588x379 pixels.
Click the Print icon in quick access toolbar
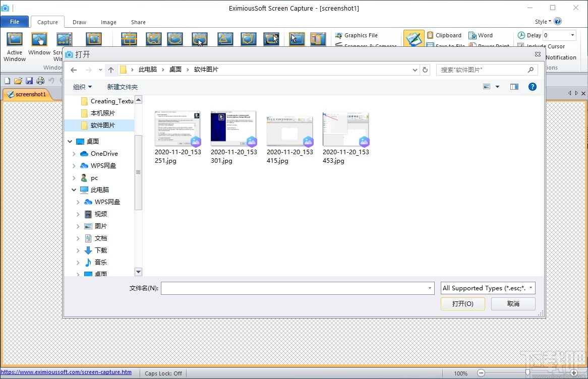[x=40, y=80]
